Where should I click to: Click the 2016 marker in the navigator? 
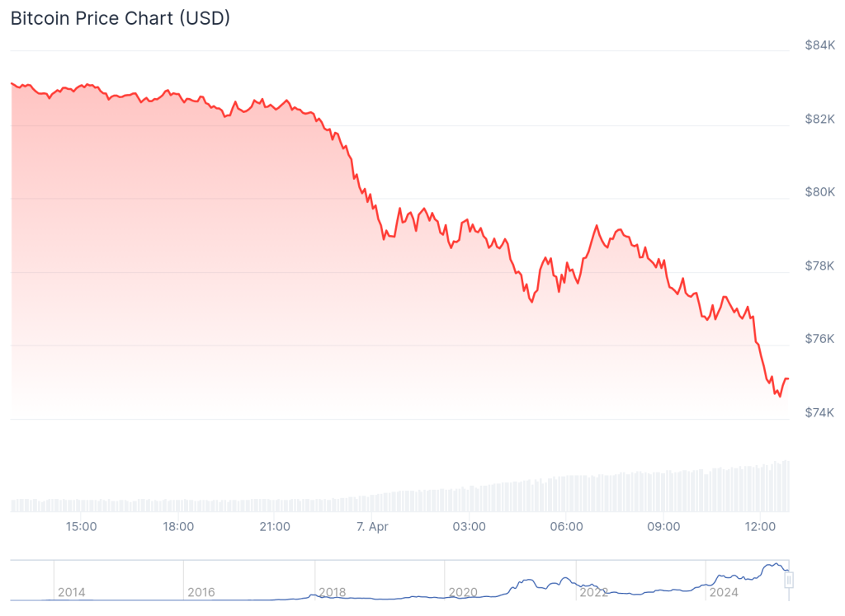click(201, 592)
